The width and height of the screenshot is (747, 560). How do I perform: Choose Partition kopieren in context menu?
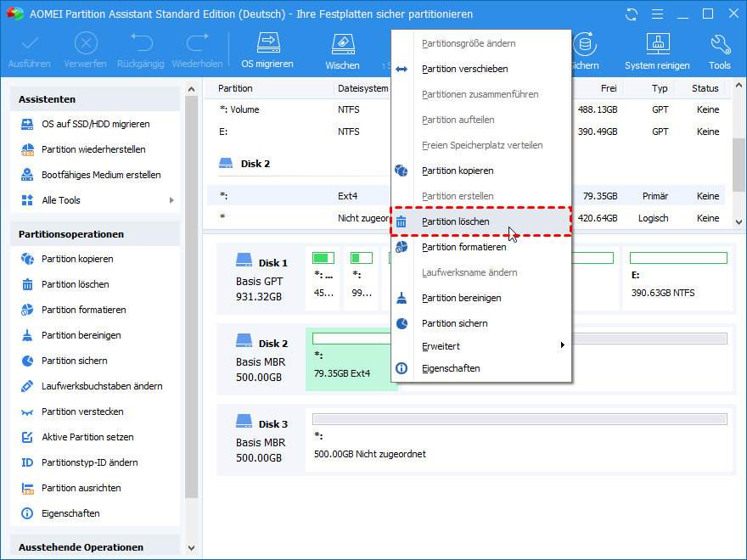click(481, 171)
